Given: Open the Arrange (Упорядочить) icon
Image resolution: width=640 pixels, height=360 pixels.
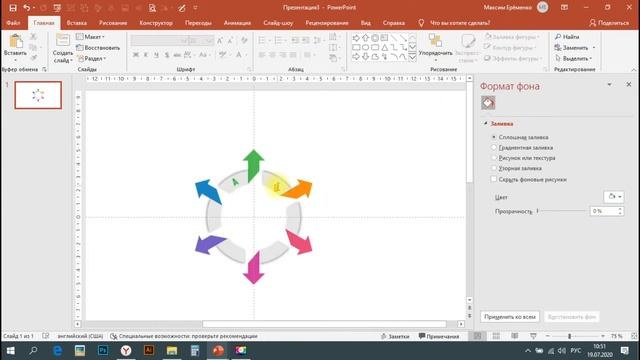Looking at the screenshot, I should [435, 41].
